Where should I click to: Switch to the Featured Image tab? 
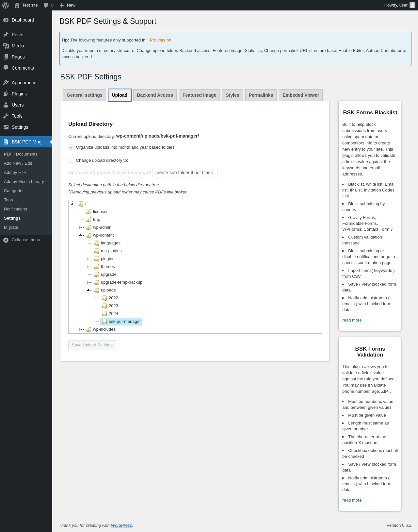pyautogui.click(x=199, y=95)
